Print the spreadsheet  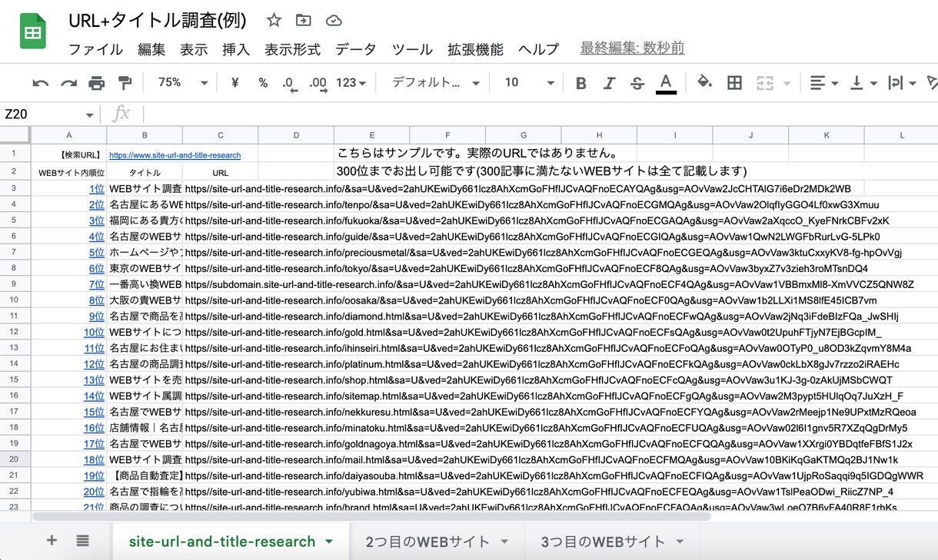coord(96,83)
